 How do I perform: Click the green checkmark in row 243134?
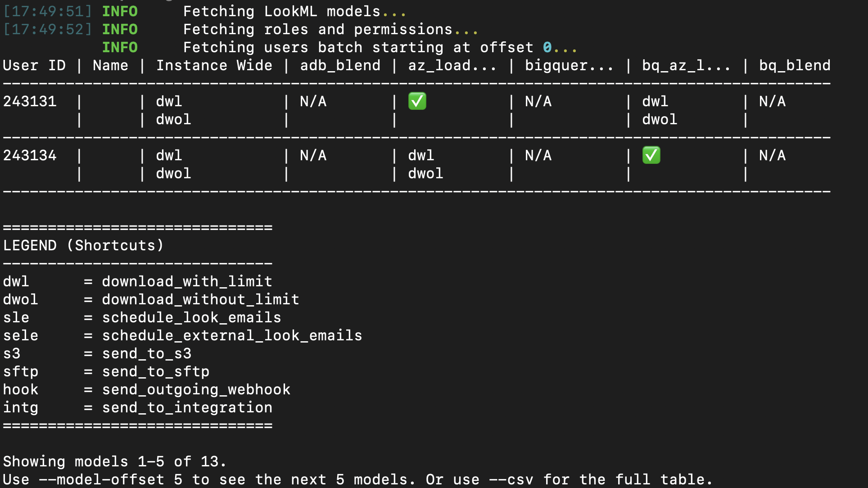pyautogui.click(x=651, y=155)
